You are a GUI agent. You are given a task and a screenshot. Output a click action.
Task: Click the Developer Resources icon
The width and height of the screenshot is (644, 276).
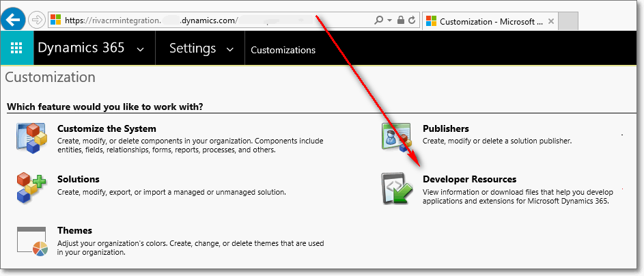tap(397, 188)
